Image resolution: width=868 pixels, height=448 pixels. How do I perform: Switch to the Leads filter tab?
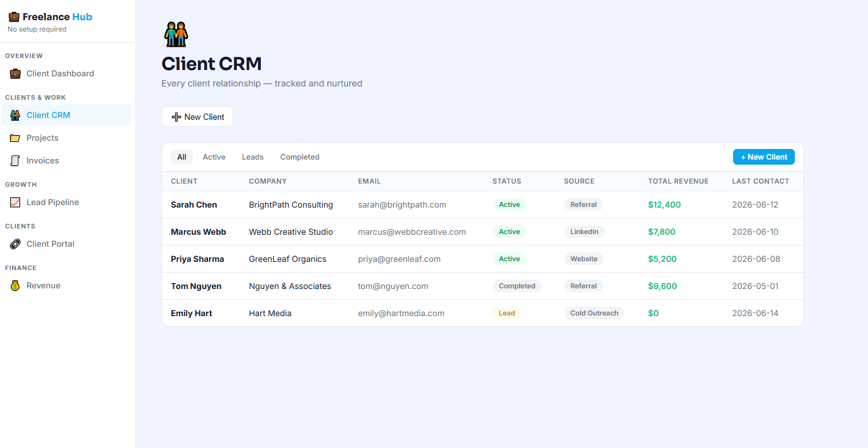click(x=253, y=157)
